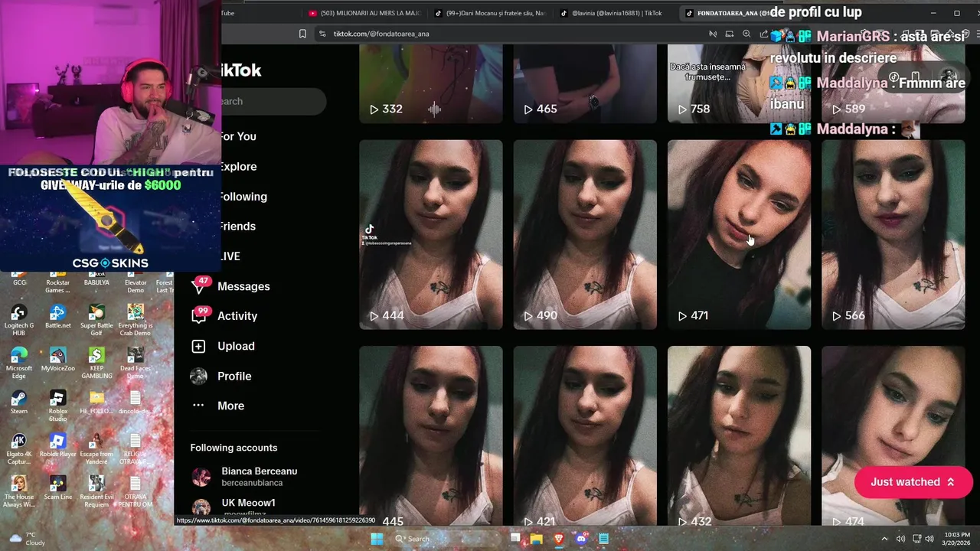Screen dimensions: 980x551
Task: Go to Explore in TikTok sidebar
Action: tap(237, 166)
